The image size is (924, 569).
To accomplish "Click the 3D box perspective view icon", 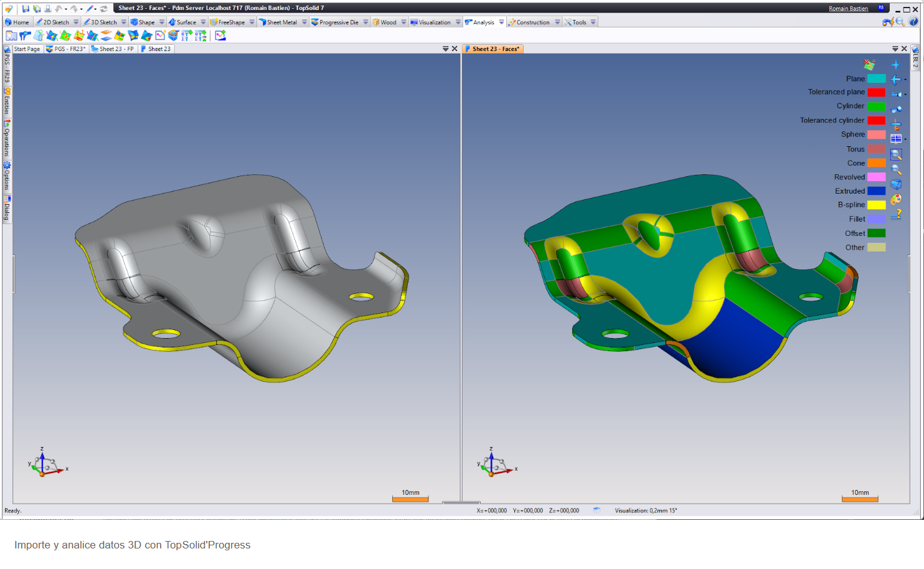I will pos(896,184).
